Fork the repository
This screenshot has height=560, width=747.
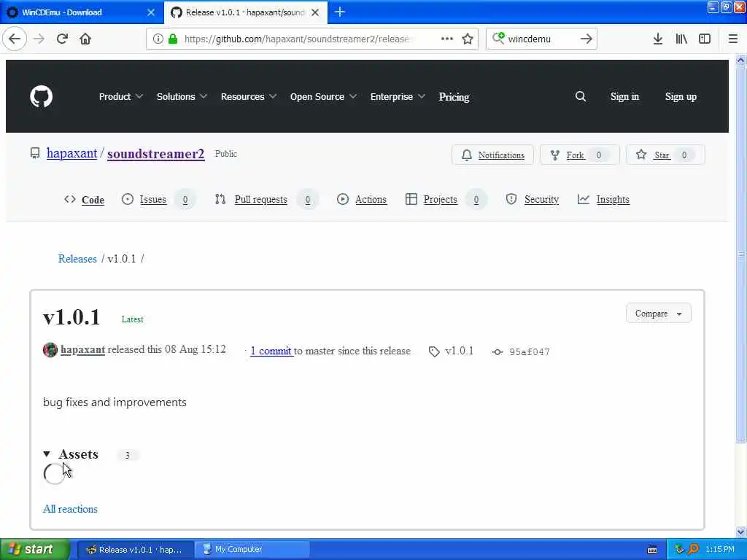pos(580,155)
